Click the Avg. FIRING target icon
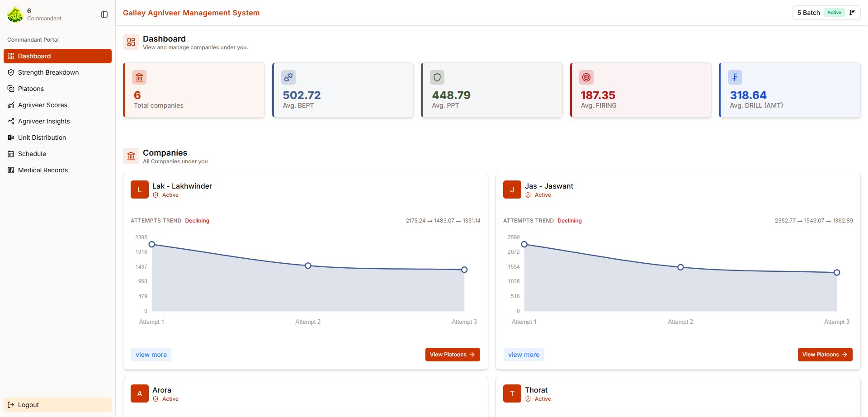The width and height of the screenshot is (868, 417). pos(586,77)
